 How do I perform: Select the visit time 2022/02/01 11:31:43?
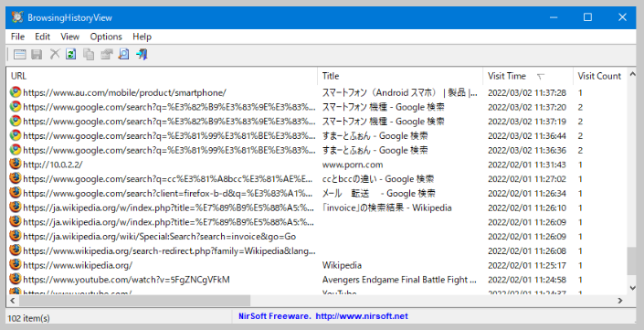click(x=527, y=165)
